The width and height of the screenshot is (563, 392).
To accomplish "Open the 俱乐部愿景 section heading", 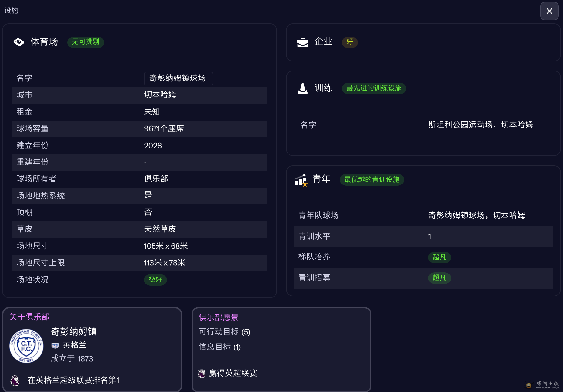I will coord(218,317).
